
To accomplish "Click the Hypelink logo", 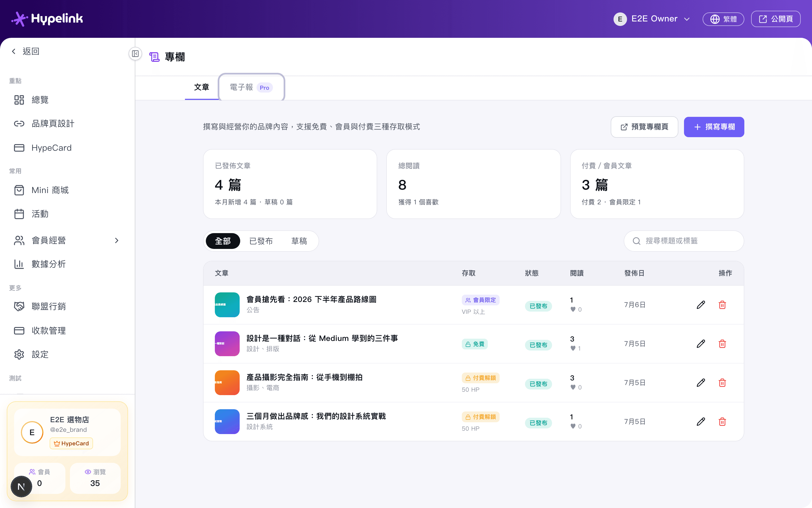I will click(x=47, y=19).
